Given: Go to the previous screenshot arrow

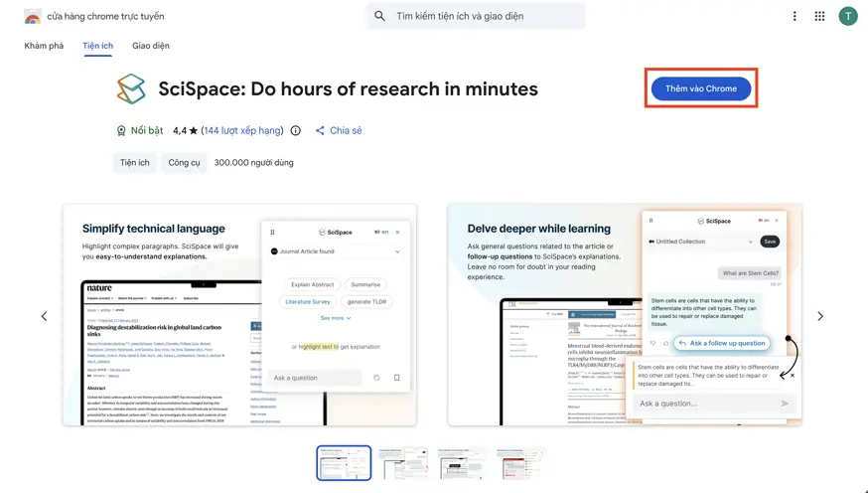Looking at the screenshot, I should point(45,316).
